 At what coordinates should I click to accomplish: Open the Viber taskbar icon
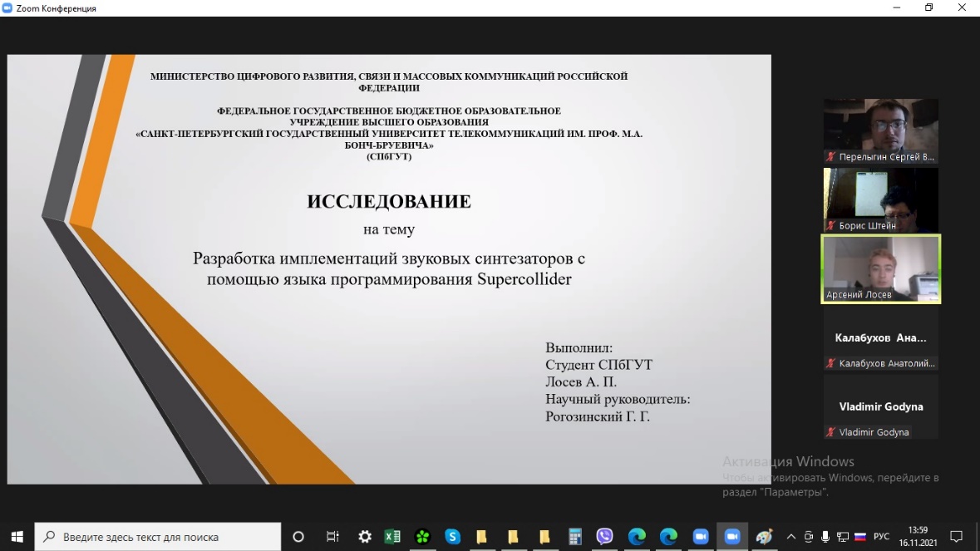click(604, 537)
